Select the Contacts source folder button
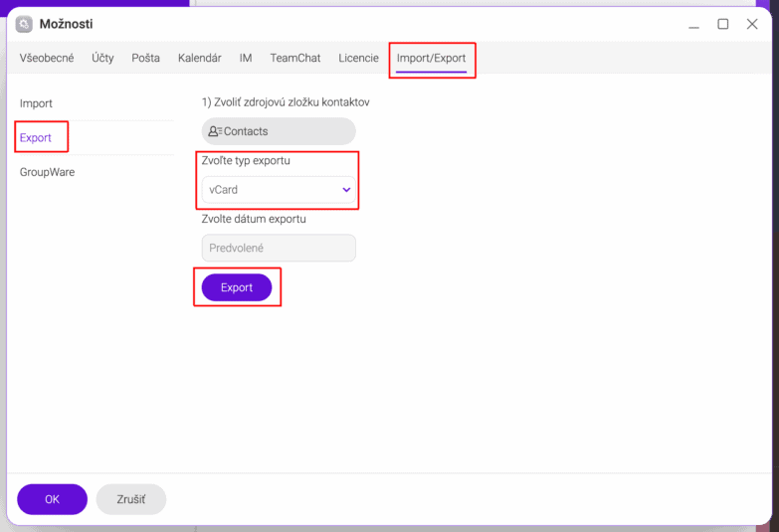This screenshot has width=779, height=532. click(x=279, y=131)
